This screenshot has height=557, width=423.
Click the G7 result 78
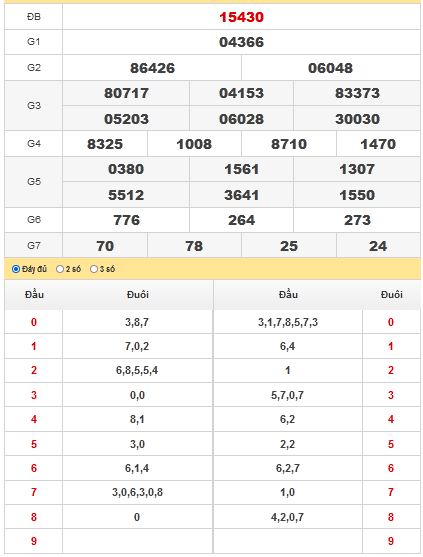tap(194, 246)
